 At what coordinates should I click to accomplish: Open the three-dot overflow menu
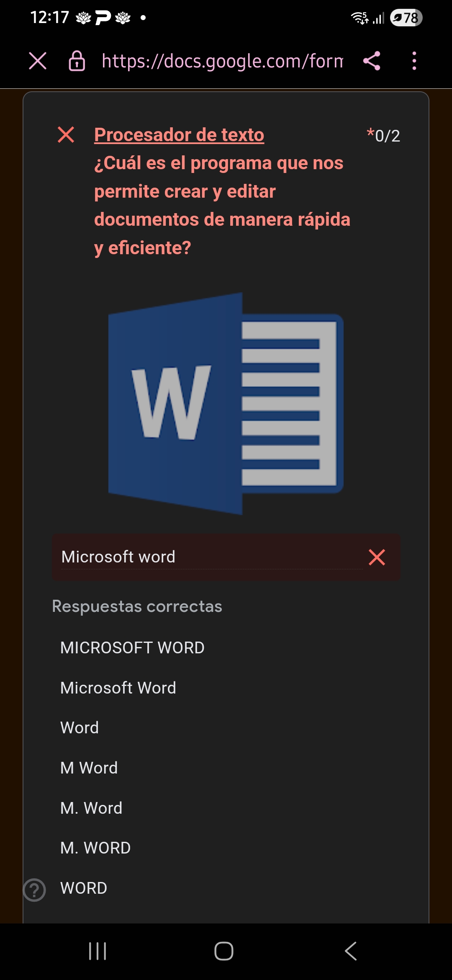(x=414, y=61)
